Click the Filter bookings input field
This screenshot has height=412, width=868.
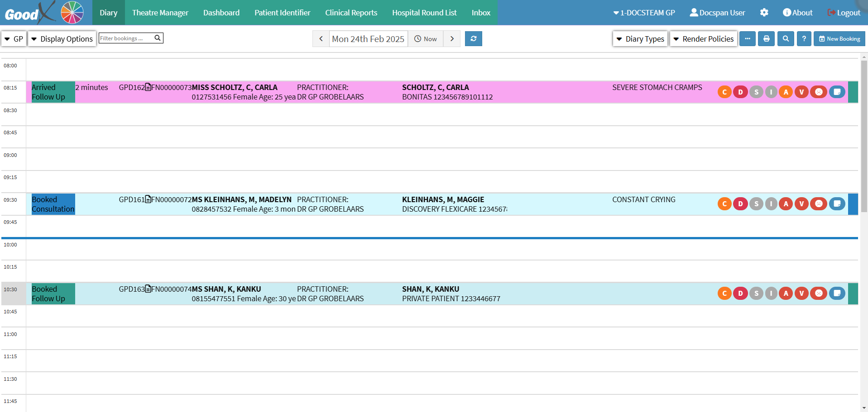coord(125,38)
